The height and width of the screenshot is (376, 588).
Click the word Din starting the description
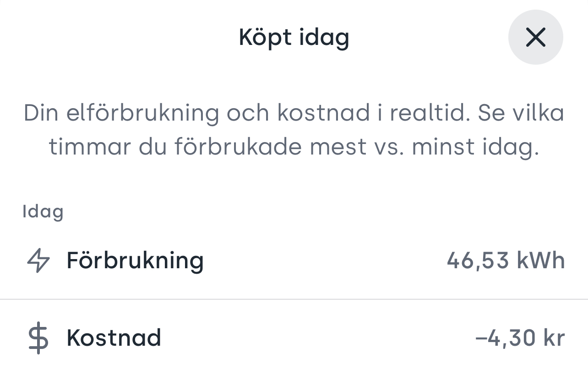(x=42, y=113)
